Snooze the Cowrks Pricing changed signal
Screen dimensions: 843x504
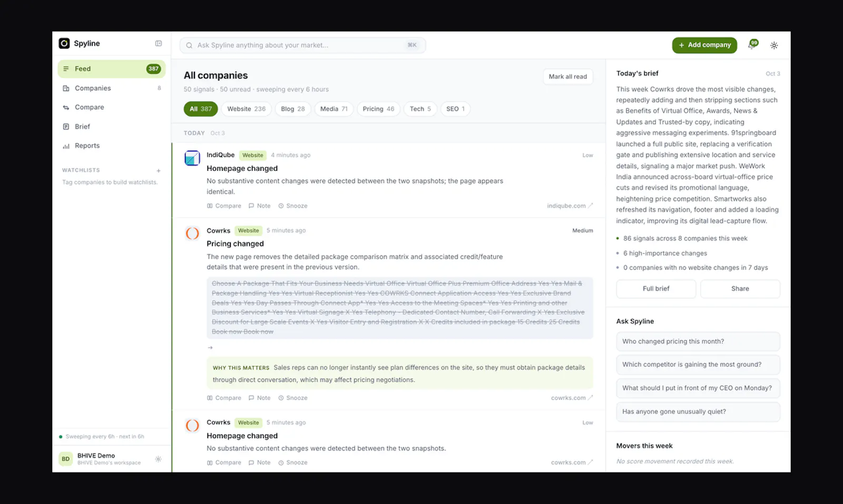click(293, 398)
